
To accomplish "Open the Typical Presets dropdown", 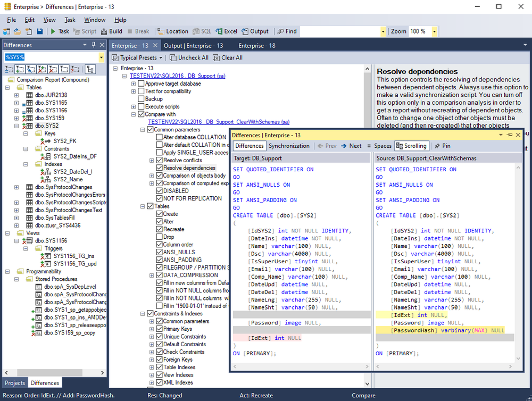I will click(137, 57).
